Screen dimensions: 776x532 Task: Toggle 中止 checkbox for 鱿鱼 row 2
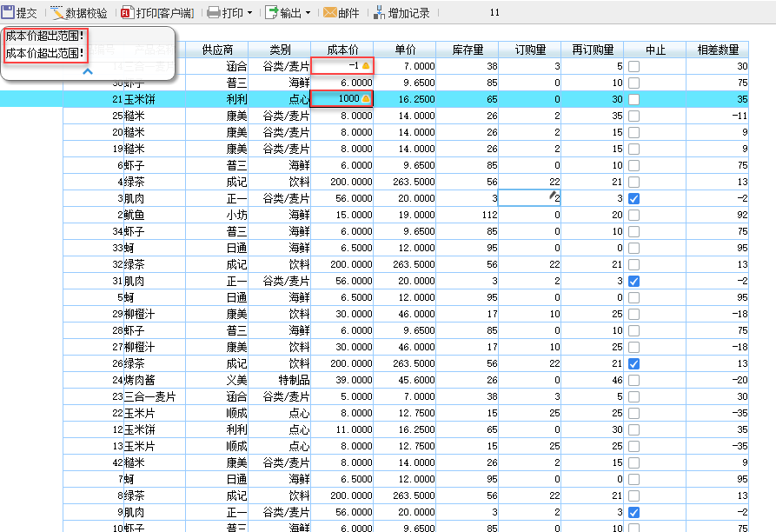click(x=633, y=215)
